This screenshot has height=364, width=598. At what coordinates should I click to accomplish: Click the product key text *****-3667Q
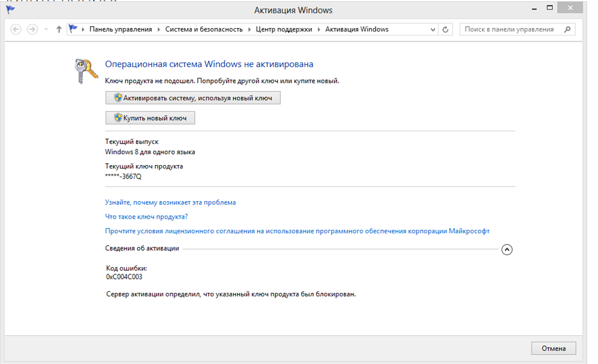point(123,177)
